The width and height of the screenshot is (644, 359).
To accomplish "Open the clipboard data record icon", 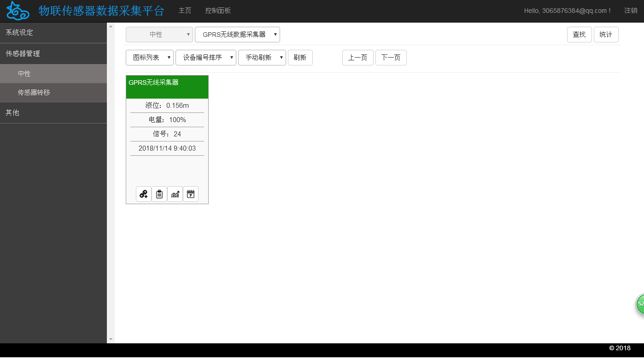I will coord(159,194).
